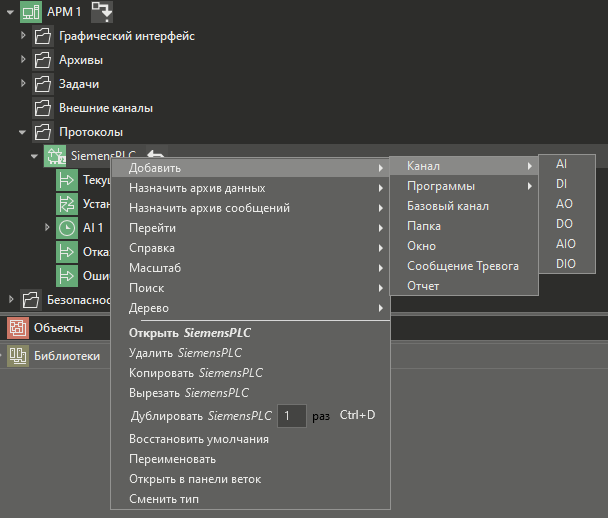Image resolution: width=608 pixels, height=518 pixels.
Task: Click the network link icon beside АРМ 1
Action: 102,12
